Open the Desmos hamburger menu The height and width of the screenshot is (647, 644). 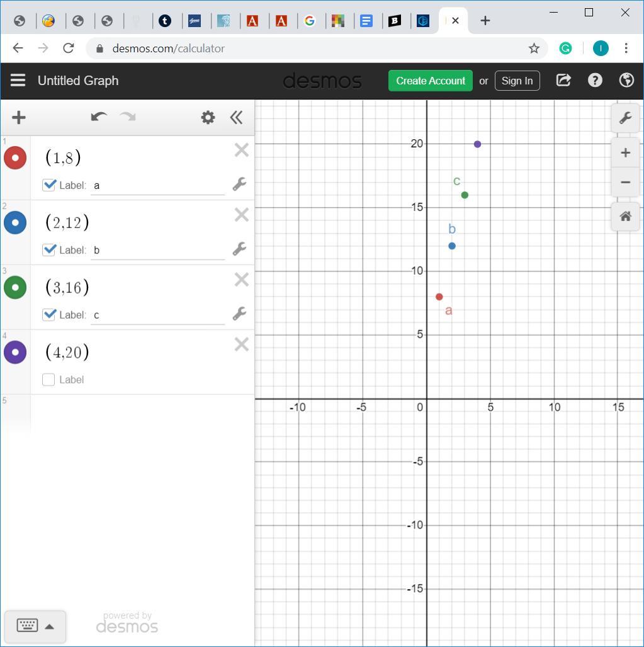(18, 81)
